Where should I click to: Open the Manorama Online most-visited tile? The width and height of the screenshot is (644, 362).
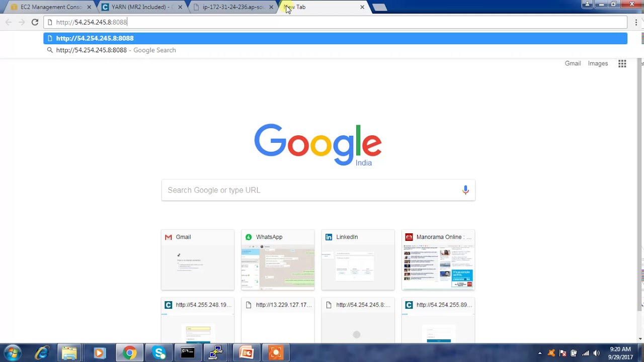click(x=438, y=260)
